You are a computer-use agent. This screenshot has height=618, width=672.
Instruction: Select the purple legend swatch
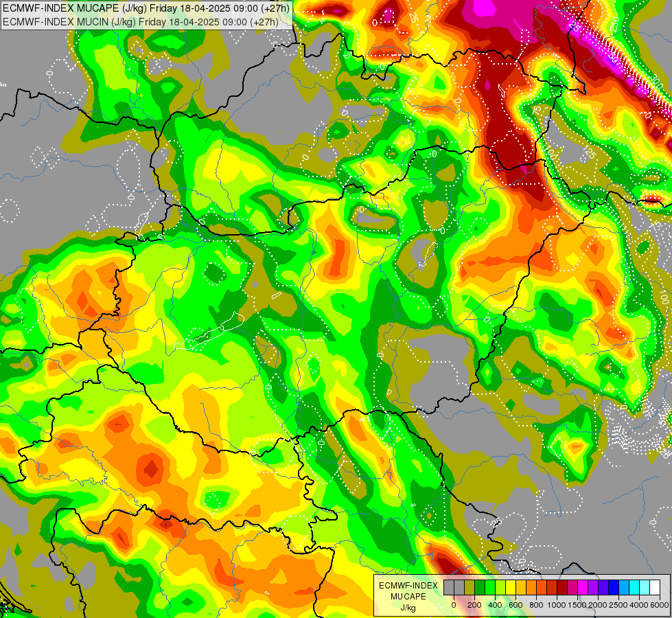pos(593,587)
